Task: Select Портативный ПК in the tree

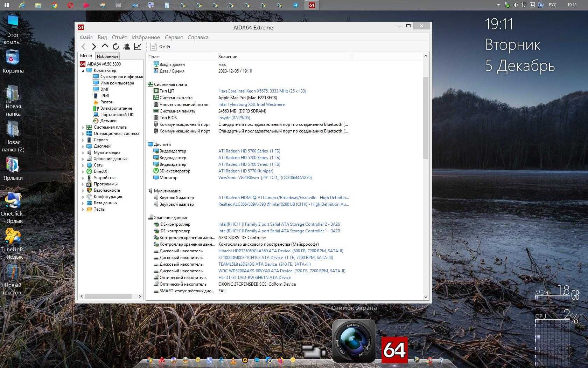Action: pyautogui.click(x=117, y=115)
